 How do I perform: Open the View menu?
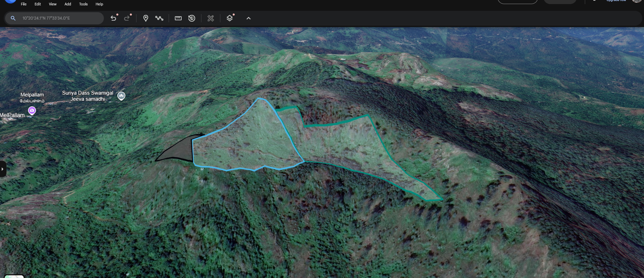click(53, 4)
